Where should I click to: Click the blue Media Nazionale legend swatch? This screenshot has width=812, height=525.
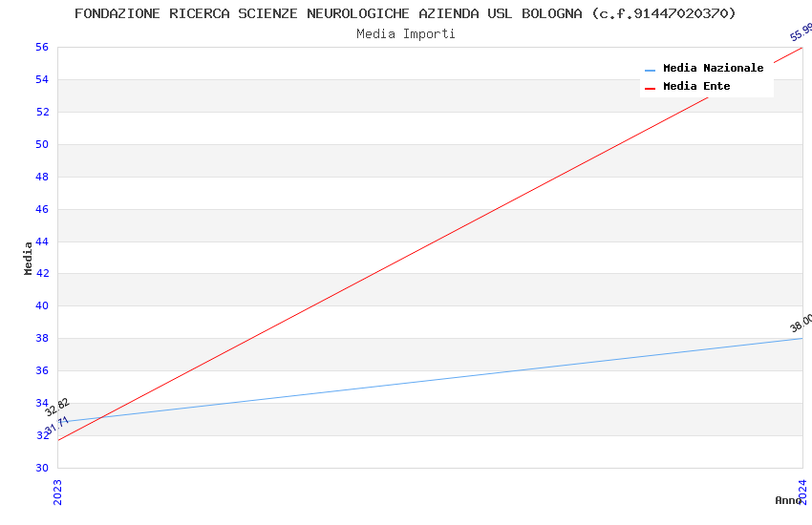pyautogui.click(x=650, y=70)
